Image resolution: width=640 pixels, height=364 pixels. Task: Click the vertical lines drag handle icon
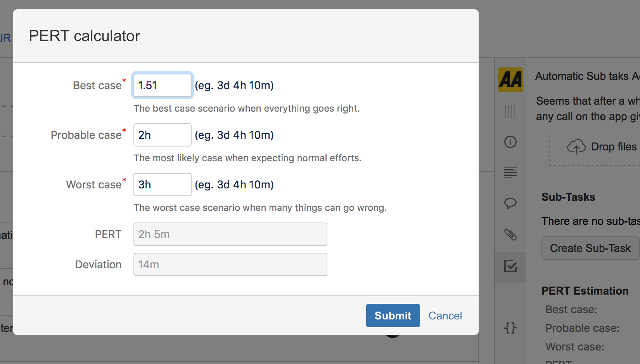[510, 112]
